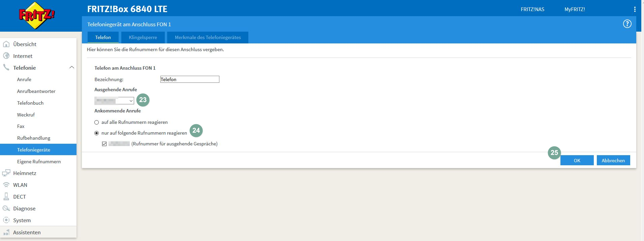
Task: Click the DECT phone icon
Action: 6,197
